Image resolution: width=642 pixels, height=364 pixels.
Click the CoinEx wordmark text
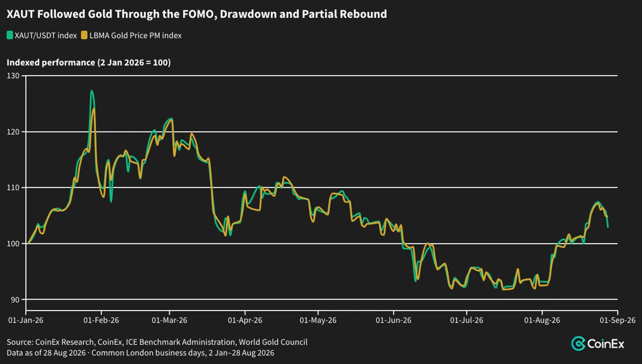coord(606,344)
